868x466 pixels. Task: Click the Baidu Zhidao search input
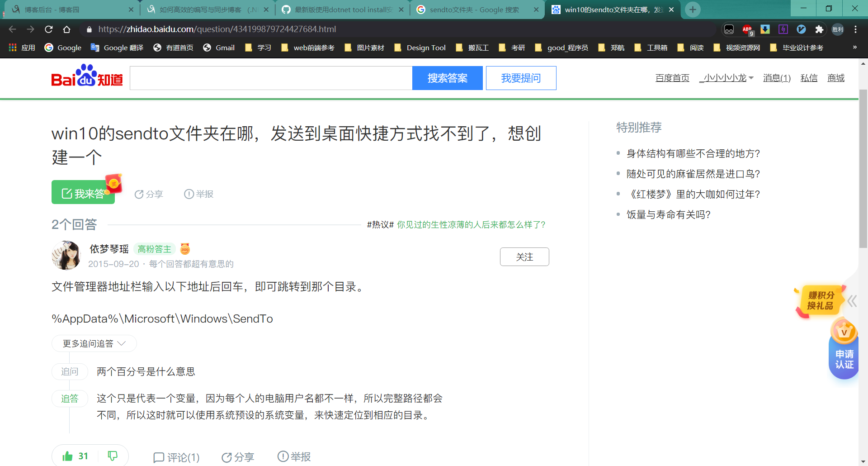[271, 78]
